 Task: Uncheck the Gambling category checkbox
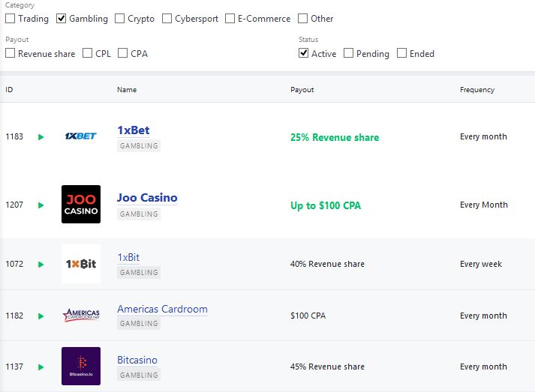[61, 19]
